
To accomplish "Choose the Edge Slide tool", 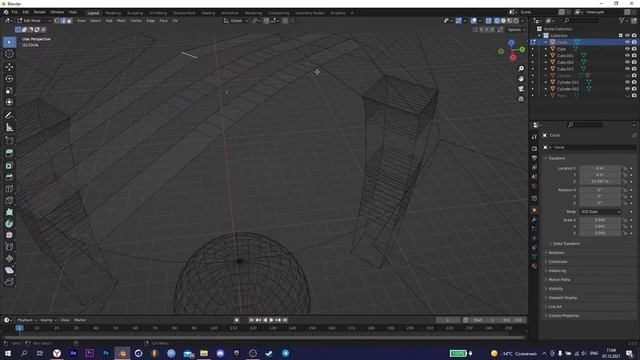I will [x=9, y=247].
